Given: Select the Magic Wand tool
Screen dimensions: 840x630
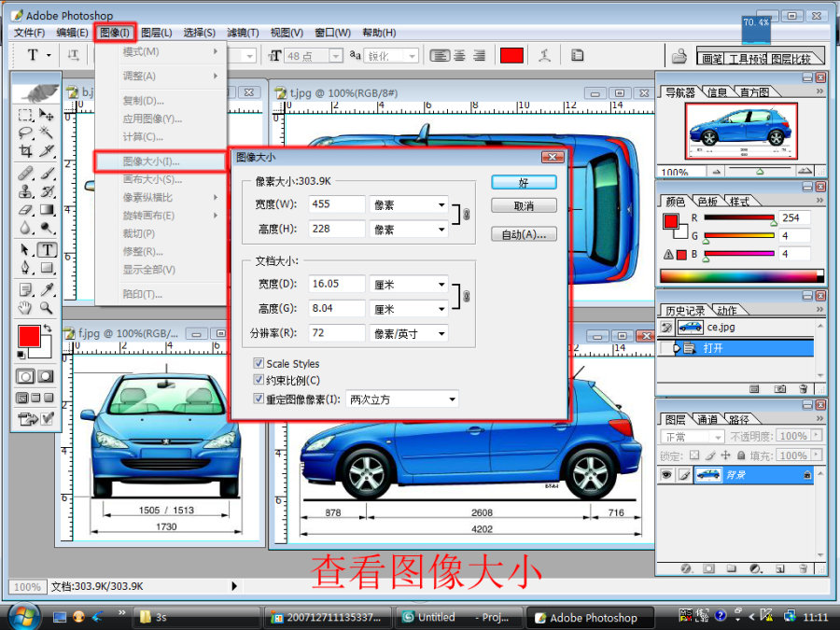Looking at the screenshot, I should [47, 133].
